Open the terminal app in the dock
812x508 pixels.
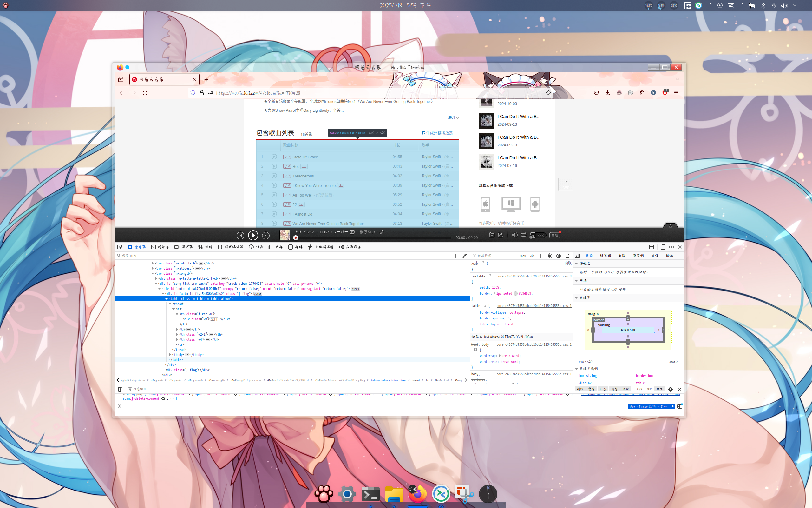[x=371, y=494]
